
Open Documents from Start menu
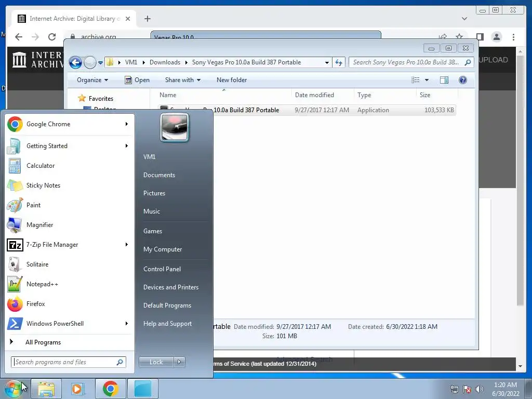click(x=159, y=175)
